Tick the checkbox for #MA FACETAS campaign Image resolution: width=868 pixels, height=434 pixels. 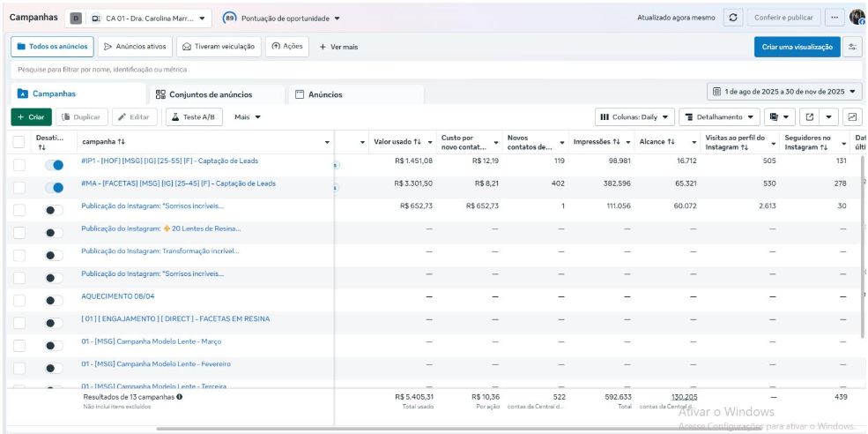tap(19, 186)
